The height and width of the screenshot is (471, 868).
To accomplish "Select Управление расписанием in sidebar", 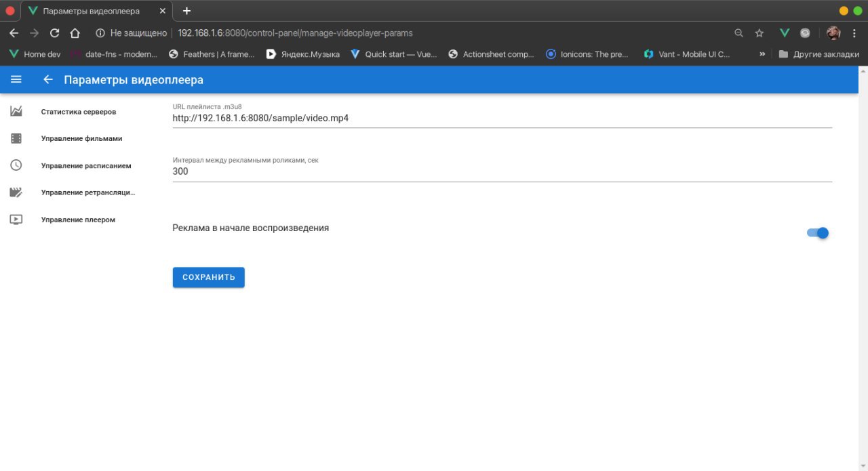I will pos(86,165).
